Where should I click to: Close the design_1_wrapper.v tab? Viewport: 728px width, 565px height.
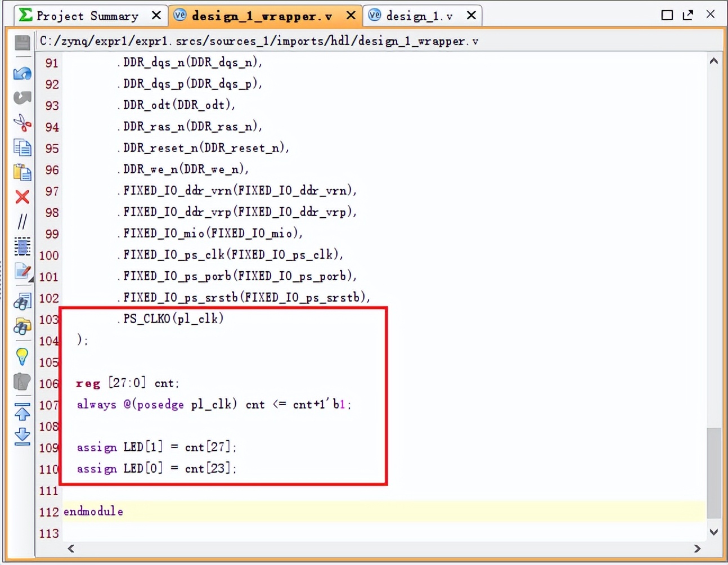click(x=350, y=16)
